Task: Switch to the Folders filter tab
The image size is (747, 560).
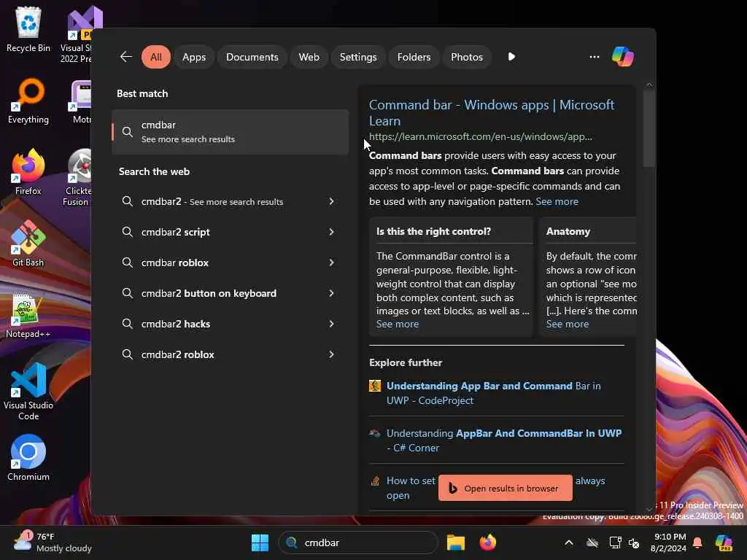Action: [x=414, y=57]
